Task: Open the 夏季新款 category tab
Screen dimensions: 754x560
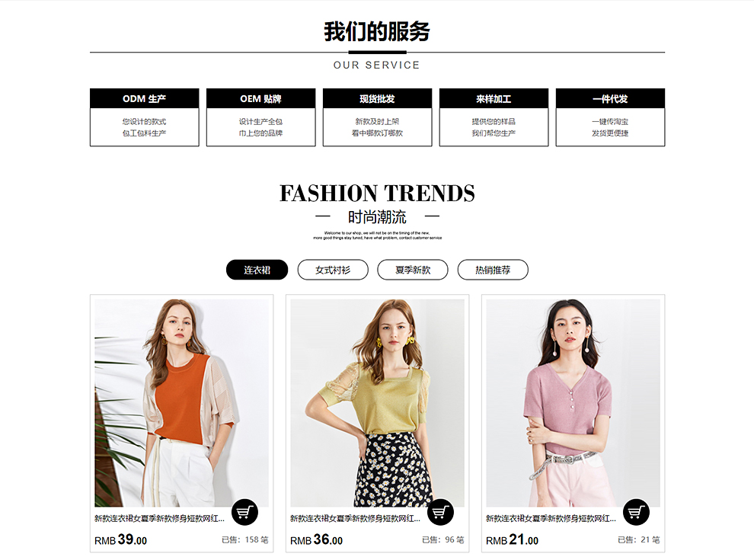Action: click(413, 270)
